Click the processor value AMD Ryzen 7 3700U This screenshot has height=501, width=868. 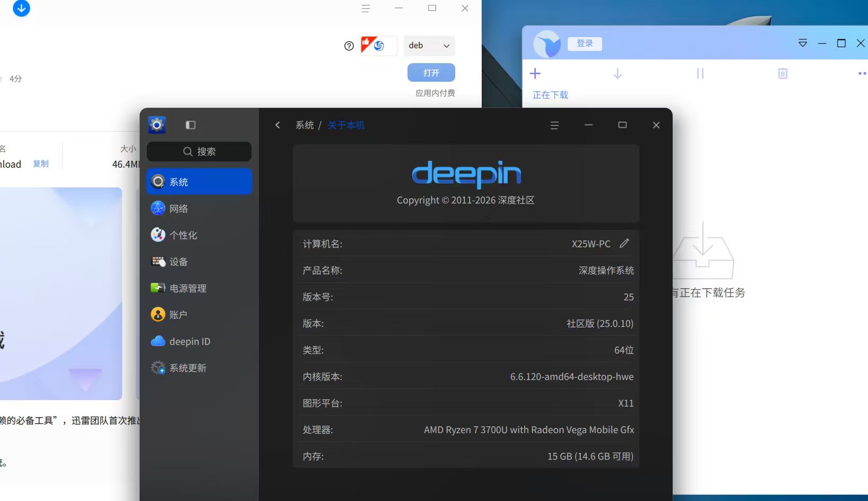click(529, 429)
